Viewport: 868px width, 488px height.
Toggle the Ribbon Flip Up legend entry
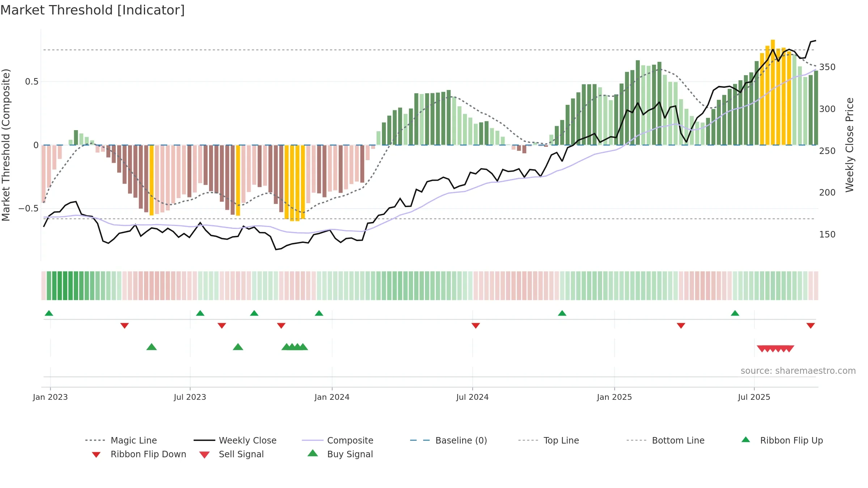pos(782,440)
